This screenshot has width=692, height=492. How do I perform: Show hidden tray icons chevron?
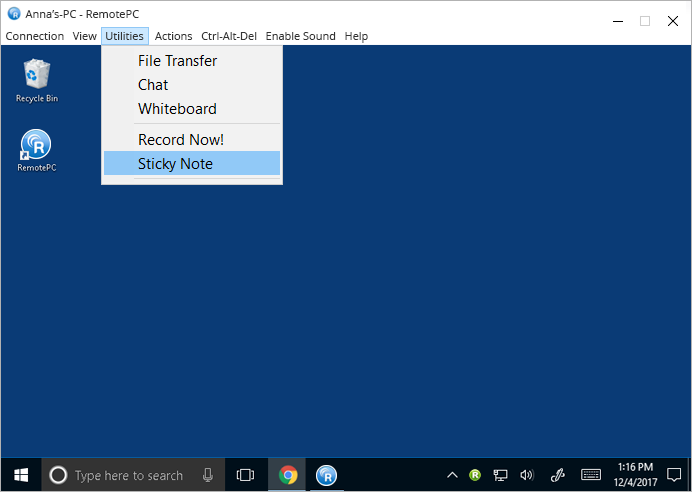[x=452, y=475]
